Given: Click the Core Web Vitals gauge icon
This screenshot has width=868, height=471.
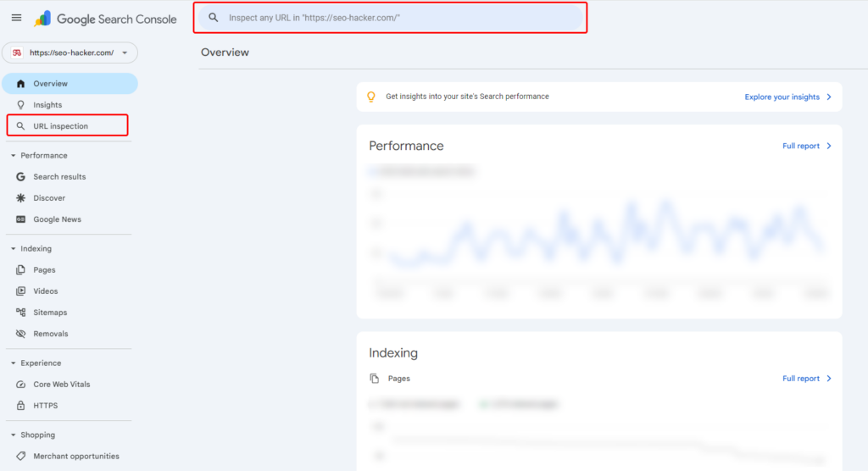Looking at the screenshot, I should coord(21,385).
